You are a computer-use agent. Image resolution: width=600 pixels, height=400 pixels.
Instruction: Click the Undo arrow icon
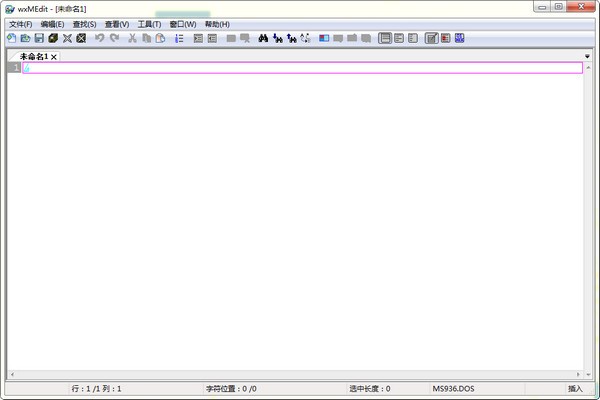pos(100,38)
